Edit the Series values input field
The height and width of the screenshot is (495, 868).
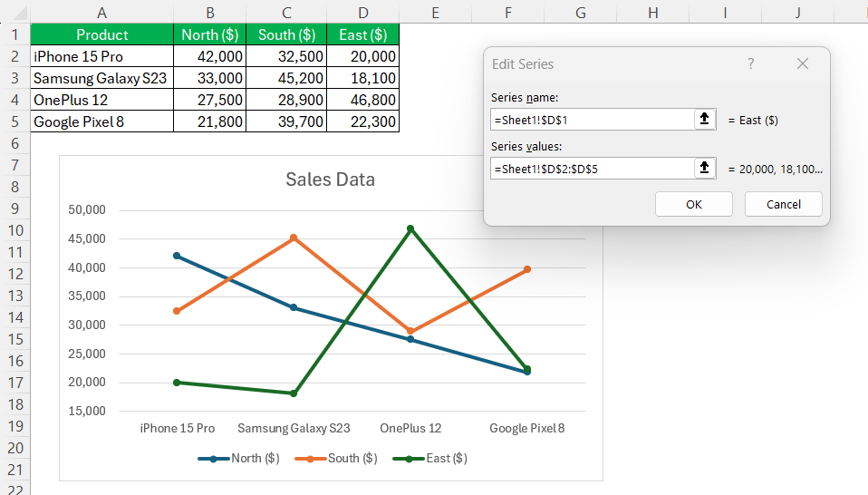pos(592,169)
